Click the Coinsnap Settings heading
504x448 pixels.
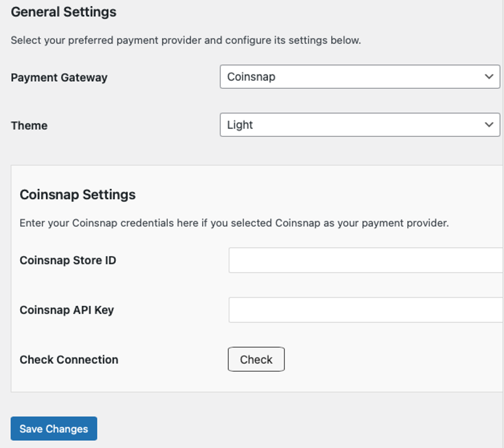click(78, 194)
